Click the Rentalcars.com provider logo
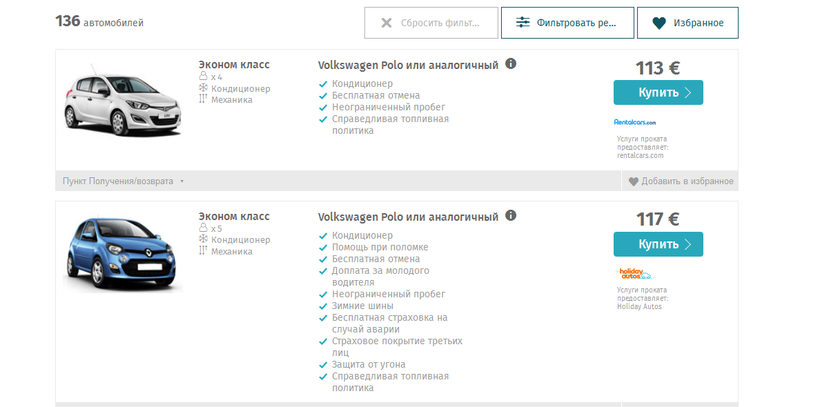 pyautogui.click(x=634, y=122)
